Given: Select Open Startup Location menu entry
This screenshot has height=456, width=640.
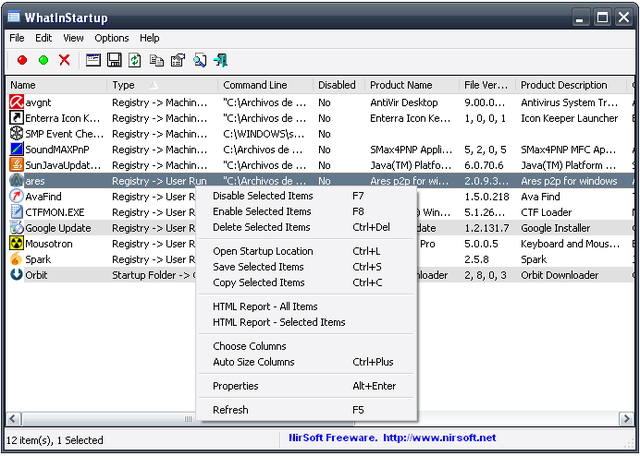Looking at the screenshot, I should (x=307, y=251).
